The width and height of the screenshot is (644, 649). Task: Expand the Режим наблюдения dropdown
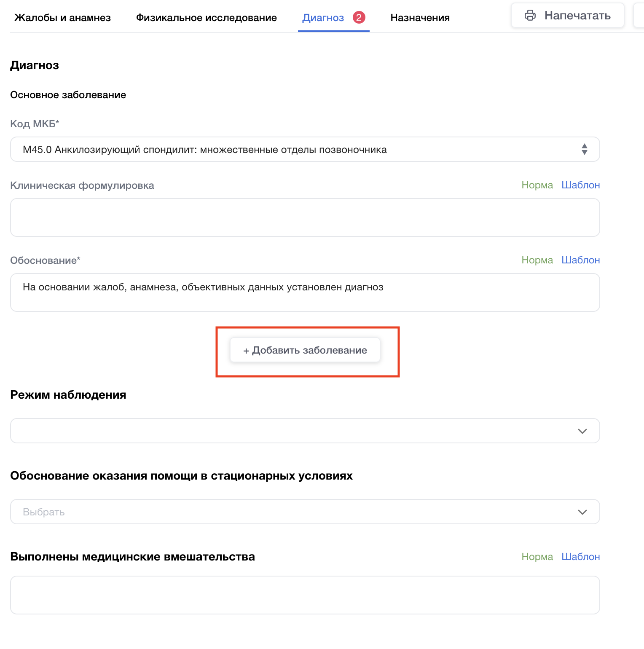click(582, 431)
